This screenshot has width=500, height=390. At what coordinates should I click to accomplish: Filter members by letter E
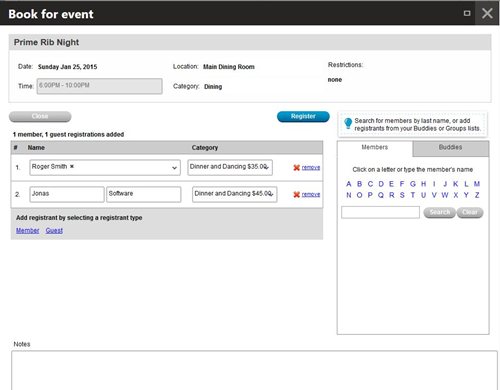pos(391,184)
